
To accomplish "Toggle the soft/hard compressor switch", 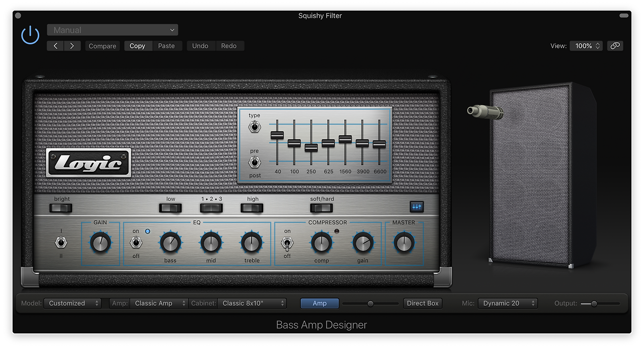I will tap(321, 207).
